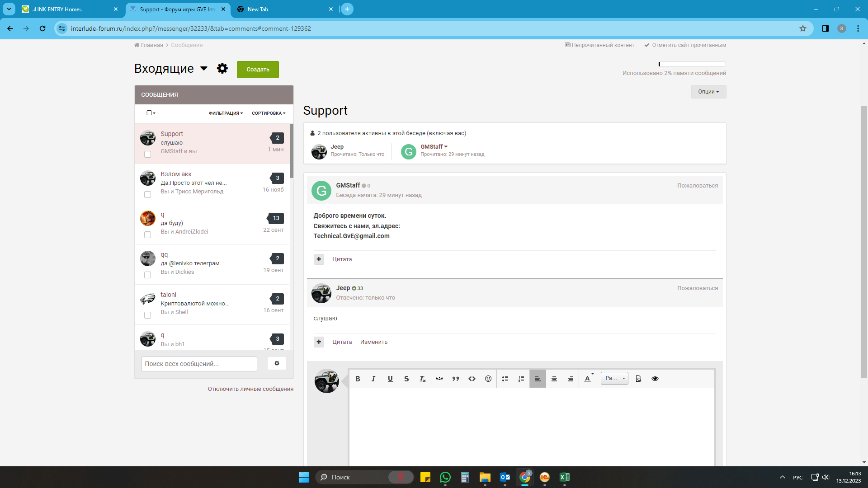Expand the Входящие folder dropdown
This screenshot has width=868, height=488.
click(204, 69)
